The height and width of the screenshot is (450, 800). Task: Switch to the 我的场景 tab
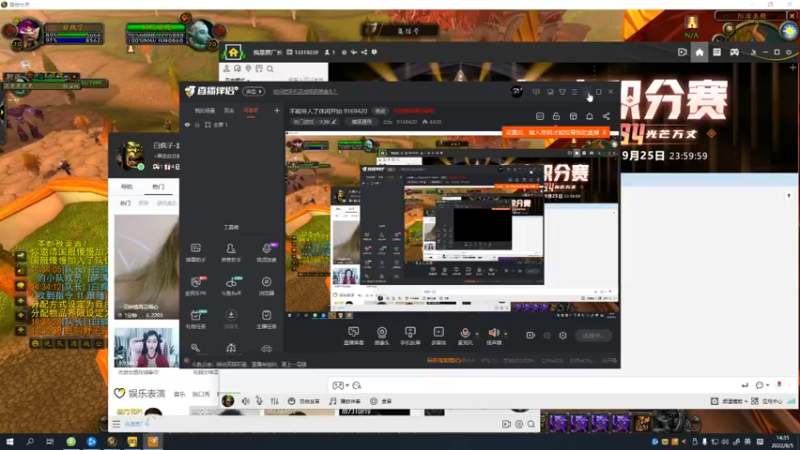(205, 110)
